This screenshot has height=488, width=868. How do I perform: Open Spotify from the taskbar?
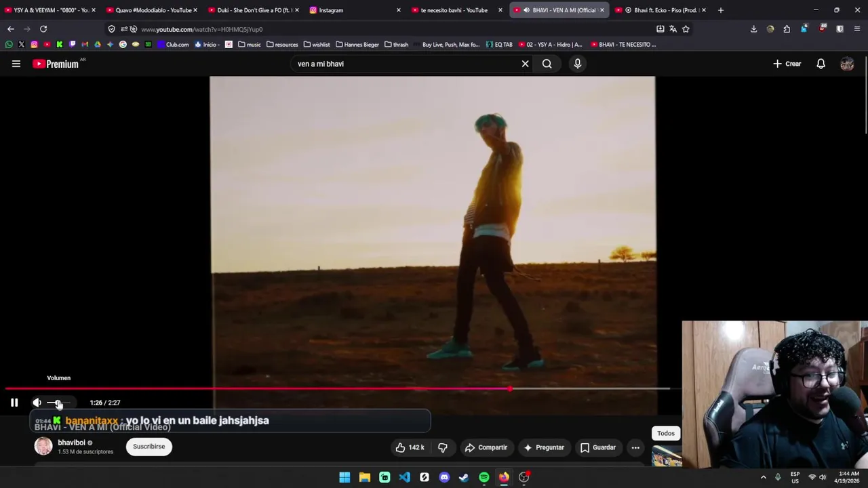484,477
